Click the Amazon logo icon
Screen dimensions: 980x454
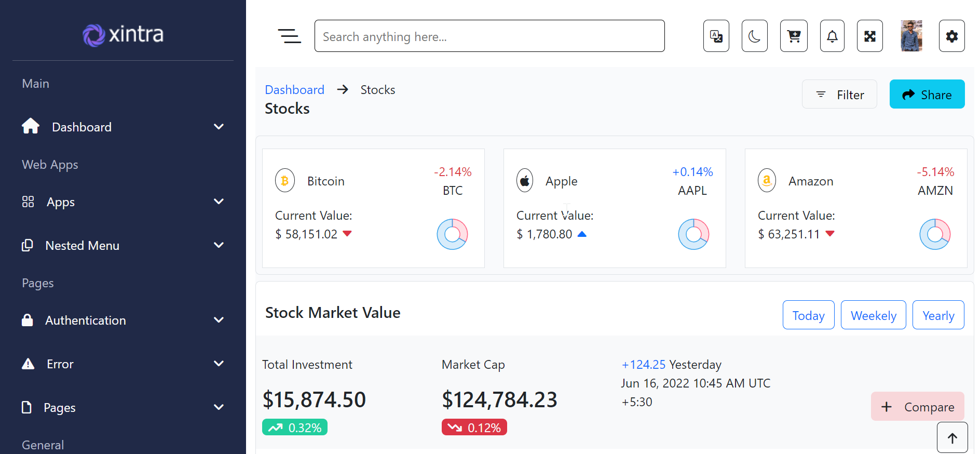click(x=767, y=181)
